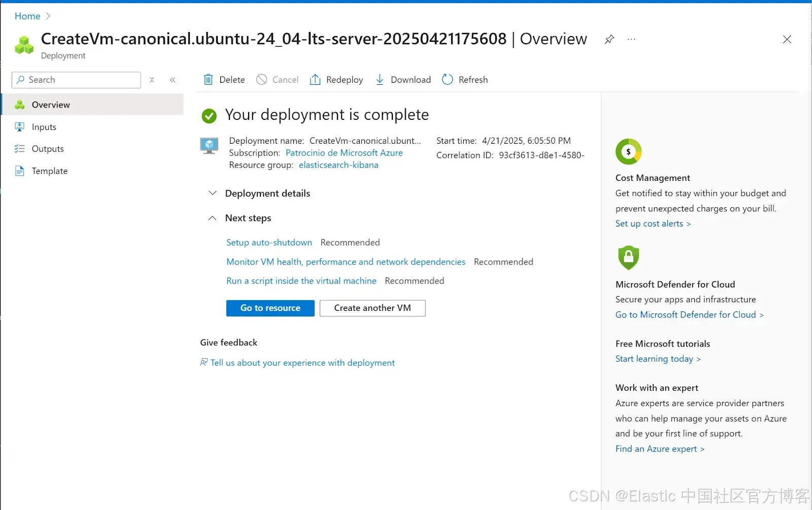Click the Cost Management dollar icon
Screen dimensions: 812x510
point(628,151)
